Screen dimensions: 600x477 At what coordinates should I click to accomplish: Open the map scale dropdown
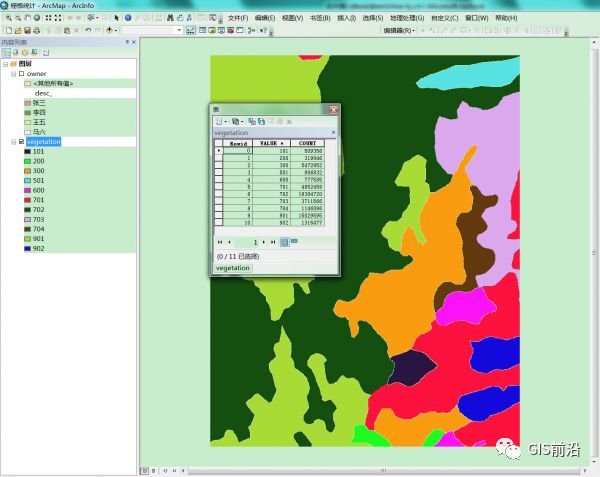point(179,30)
